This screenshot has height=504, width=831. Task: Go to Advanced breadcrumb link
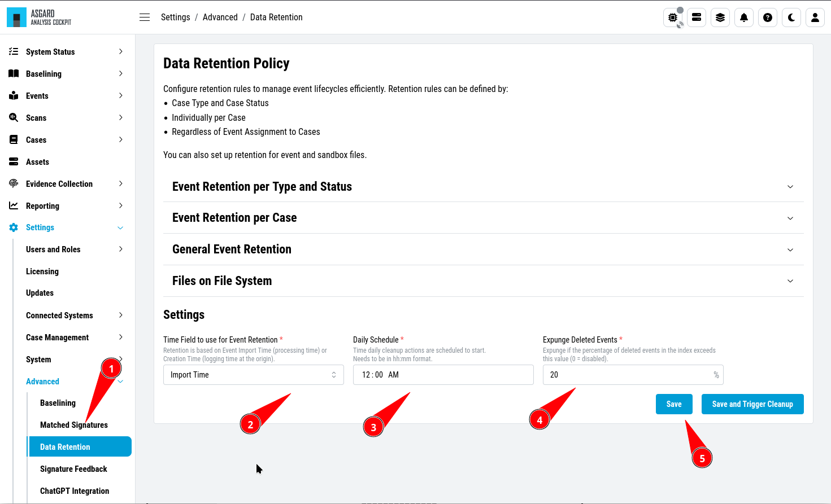(x=220, y=17)
